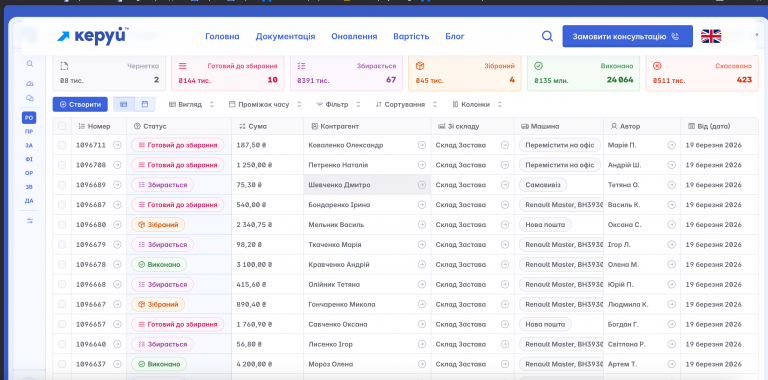Viewport: 768px width, 380px height.
Task: Check the box for order 1096680
Action: 62,225
